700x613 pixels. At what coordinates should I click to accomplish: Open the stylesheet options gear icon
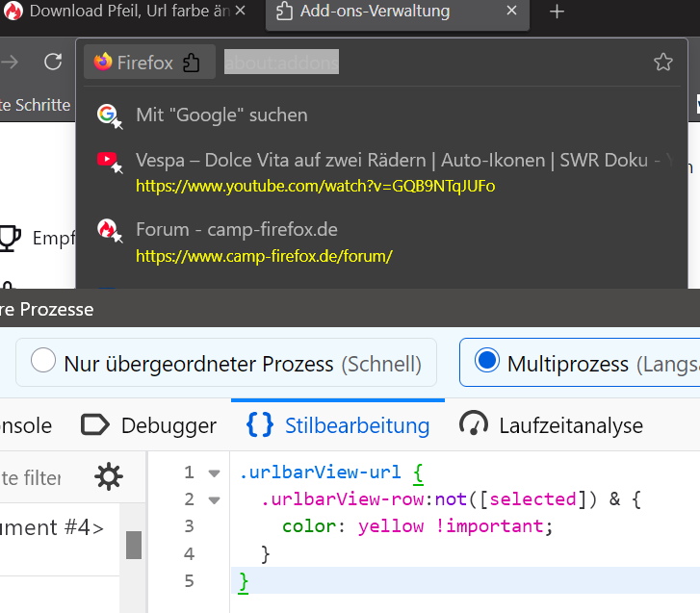tap(109, 476)
